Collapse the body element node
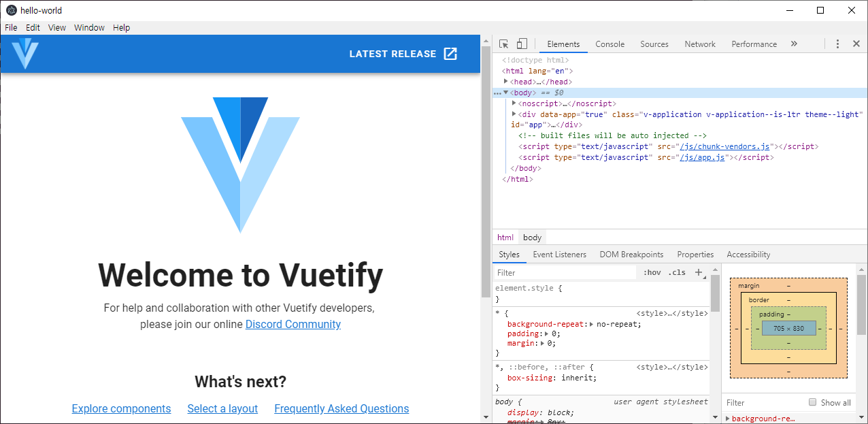 coord(505,93)
